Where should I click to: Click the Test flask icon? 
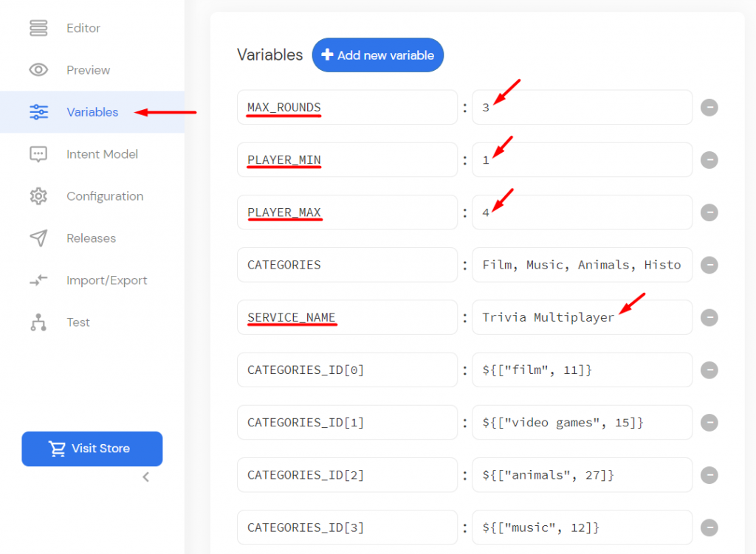[39, 322]
